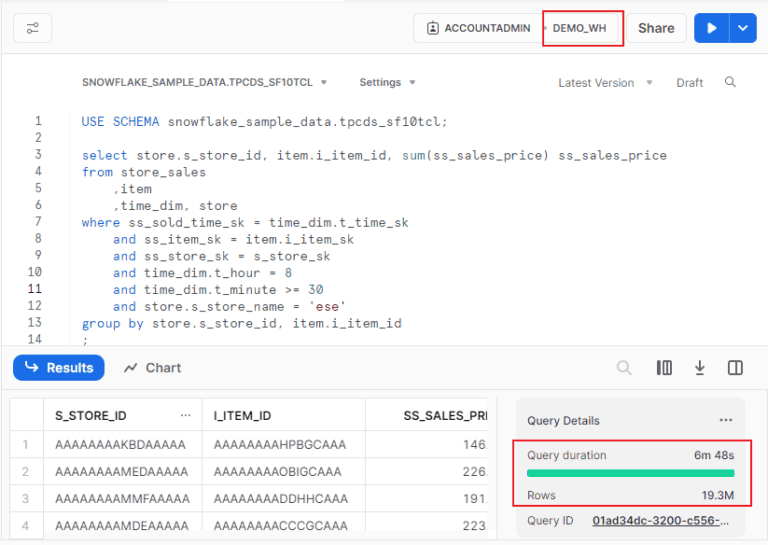Open the Query ID link 01ad34dc-3200-c556
The image size is (768, 545).
pos(661,521)
